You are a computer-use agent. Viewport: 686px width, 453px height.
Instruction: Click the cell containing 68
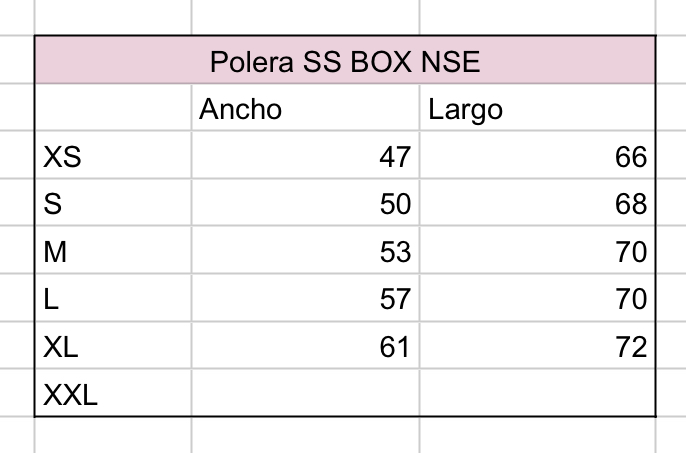tap(537, 204)
